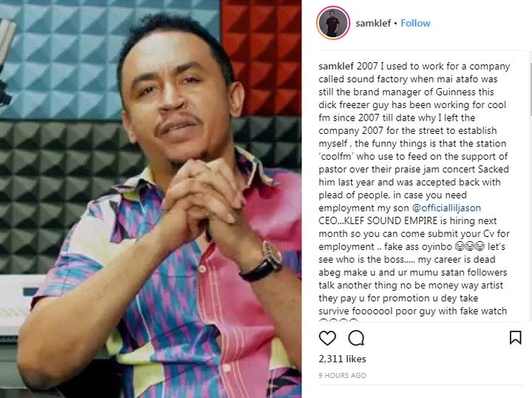Viewport: 532px width, 398px height.
Task: Visit the @officialliljason mention
Action: pyautogui.click(x=446, y=208)
